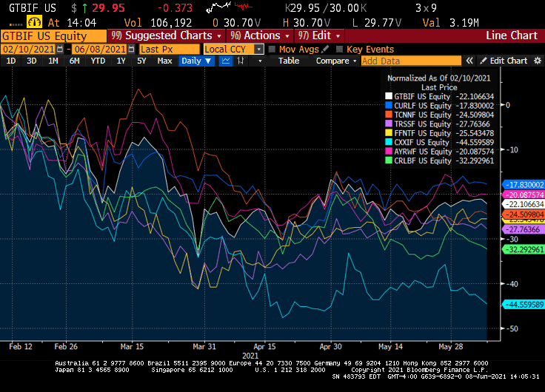This screenshot has width=545, height=392.
Task: Open the Suggested Charts dropdown
Action: pyautogui.click(x=167, y=36)
